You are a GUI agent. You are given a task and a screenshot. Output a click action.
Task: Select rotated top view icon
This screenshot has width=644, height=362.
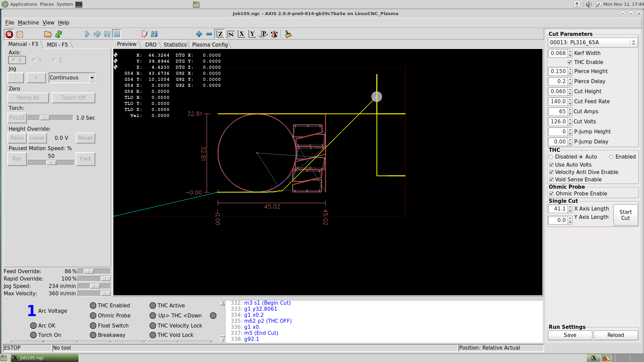[230, 34]
